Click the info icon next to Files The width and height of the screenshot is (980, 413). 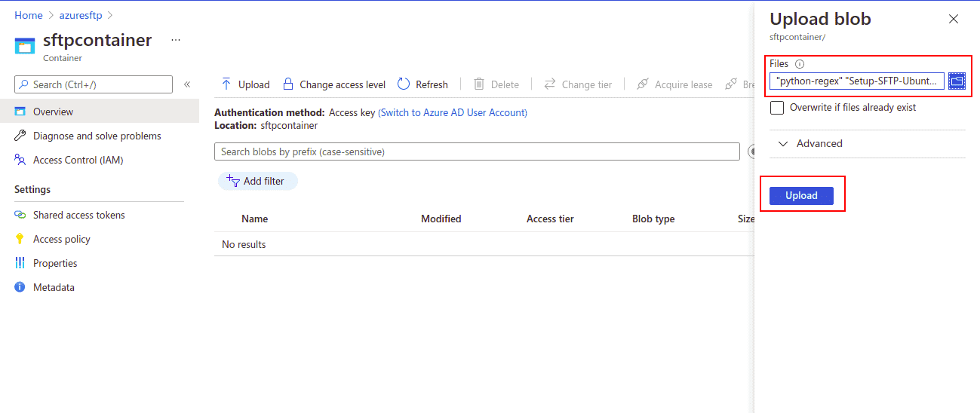800,64
